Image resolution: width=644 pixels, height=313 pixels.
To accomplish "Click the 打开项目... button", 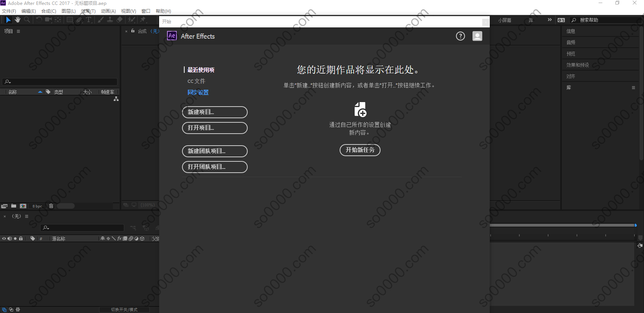I will click(x=215, y=128).
